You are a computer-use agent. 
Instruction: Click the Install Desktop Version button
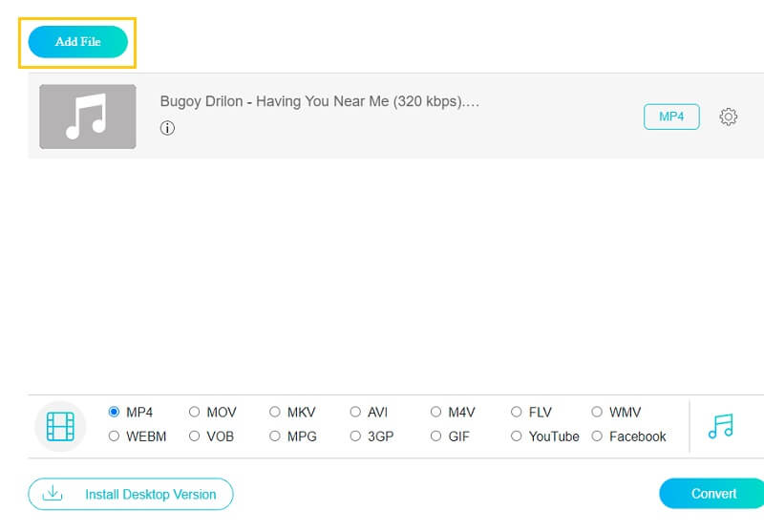[x=131, y=494]
